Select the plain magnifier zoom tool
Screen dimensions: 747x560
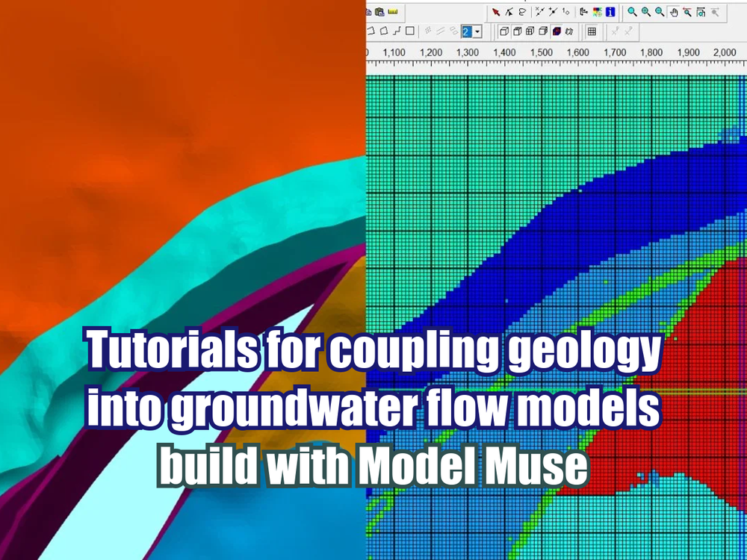point(632,12)
